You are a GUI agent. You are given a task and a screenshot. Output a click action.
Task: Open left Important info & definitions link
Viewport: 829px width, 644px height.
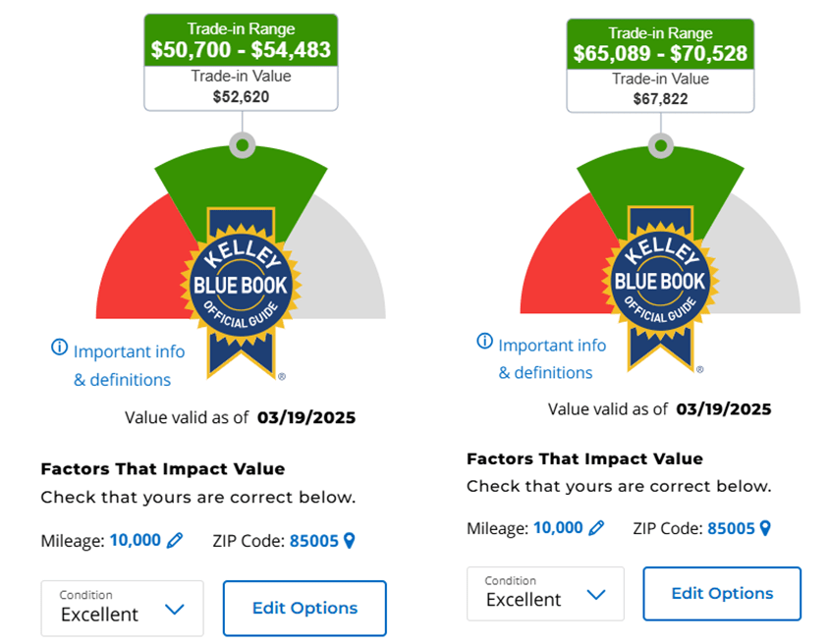coord(129,365)
